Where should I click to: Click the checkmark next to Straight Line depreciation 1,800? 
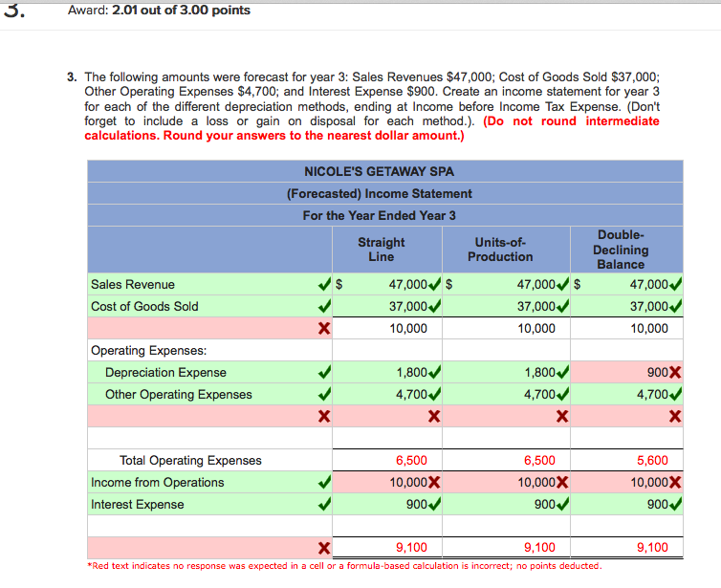click(434, 372)
